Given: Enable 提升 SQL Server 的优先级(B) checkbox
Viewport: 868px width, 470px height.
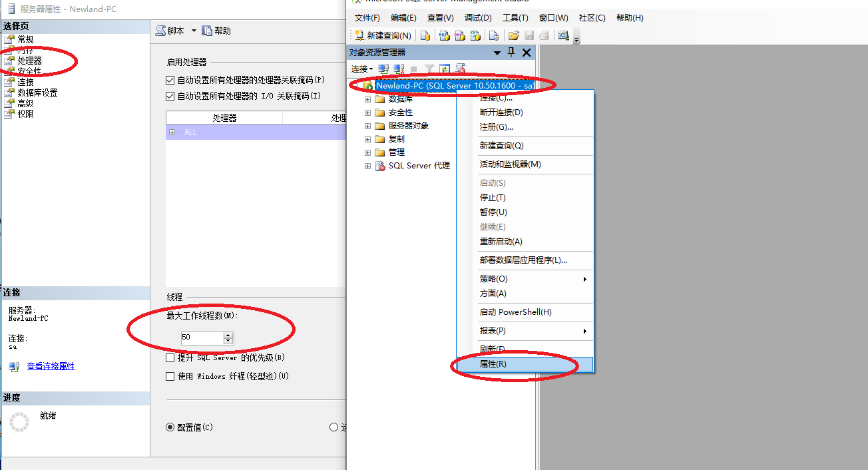Looking at the screenshot, I should tap(170, 358).
